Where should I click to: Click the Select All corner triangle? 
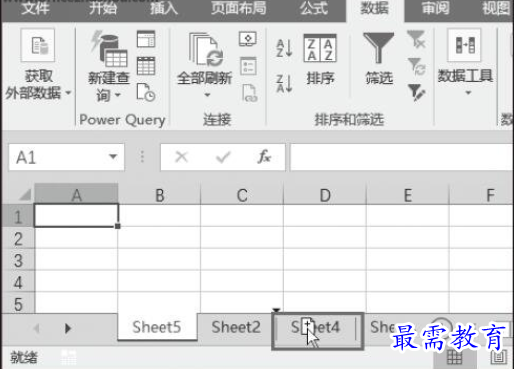[25, 195]
